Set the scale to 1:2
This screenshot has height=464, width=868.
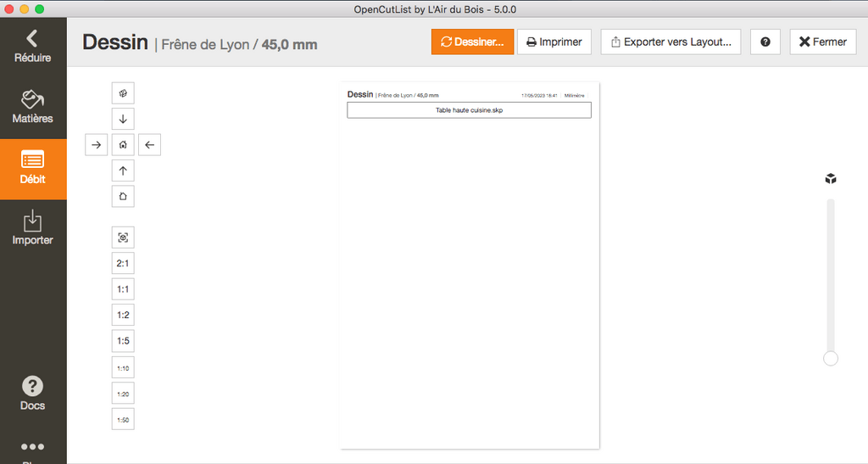coord(123,315)
